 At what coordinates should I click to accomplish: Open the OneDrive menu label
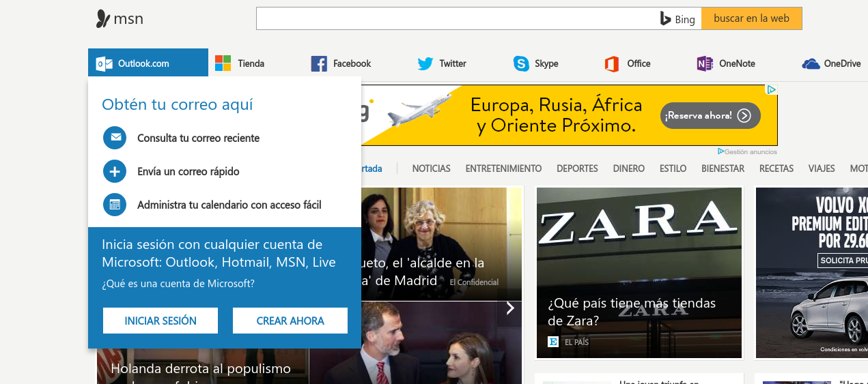(843, 63)
